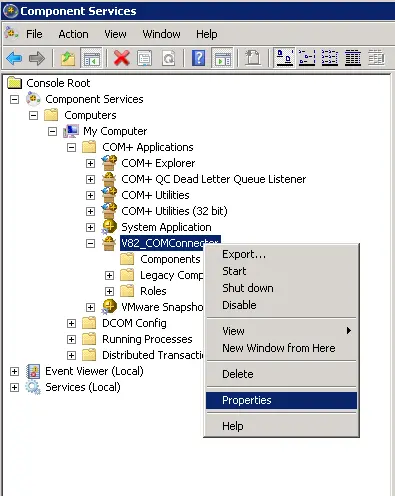395x496 pixels.
Task: Click the Back arrow toolbar button
Action: 14,58
